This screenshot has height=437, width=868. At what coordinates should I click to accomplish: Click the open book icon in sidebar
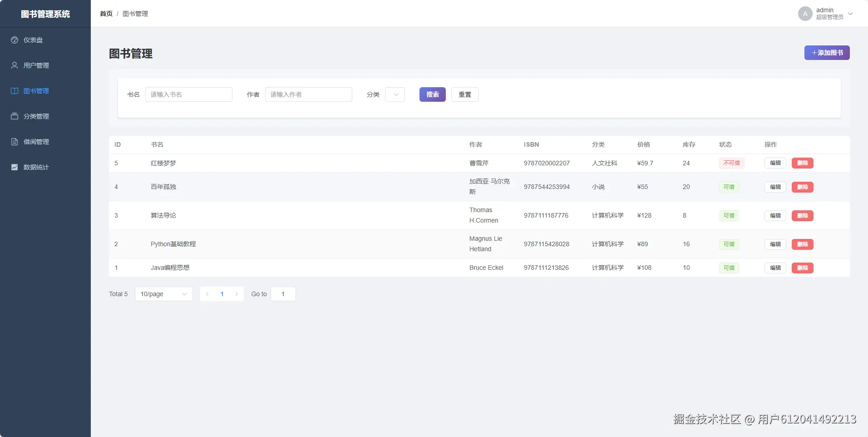click(15, 91)
